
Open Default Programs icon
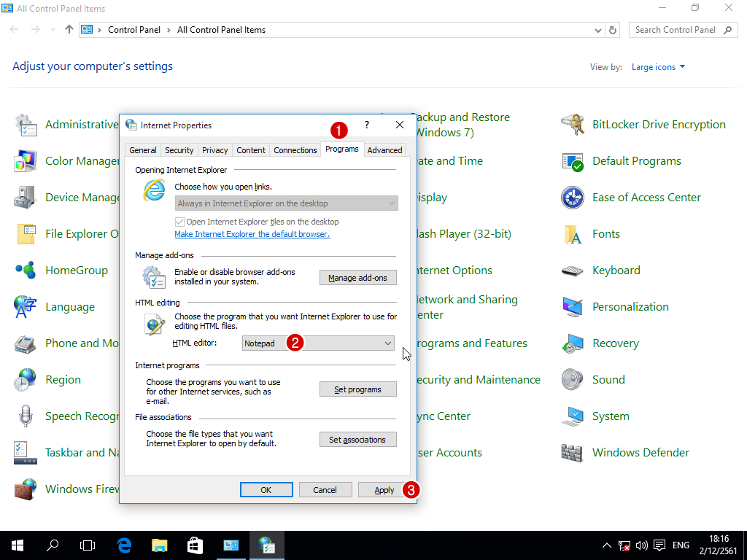coord(572,161)
